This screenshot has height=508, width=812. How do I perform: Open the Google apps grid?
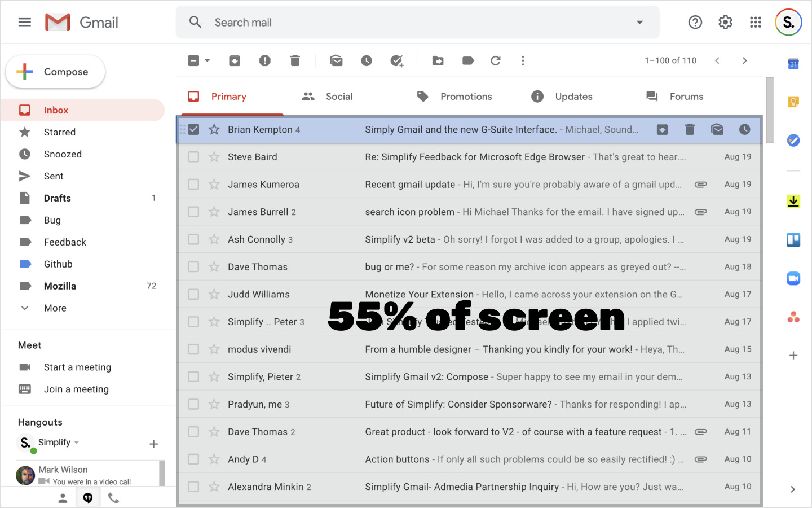[x=756, y=22]
